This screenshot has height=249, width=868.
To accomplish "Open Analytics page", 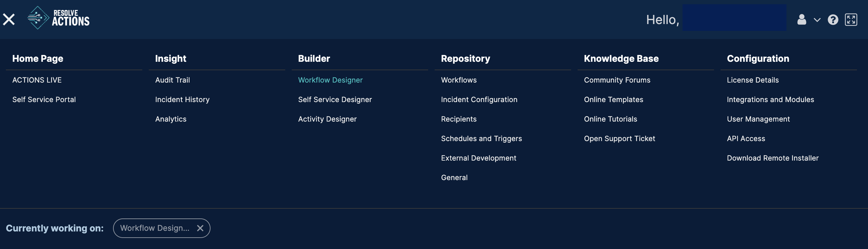I will pos(171,119).
